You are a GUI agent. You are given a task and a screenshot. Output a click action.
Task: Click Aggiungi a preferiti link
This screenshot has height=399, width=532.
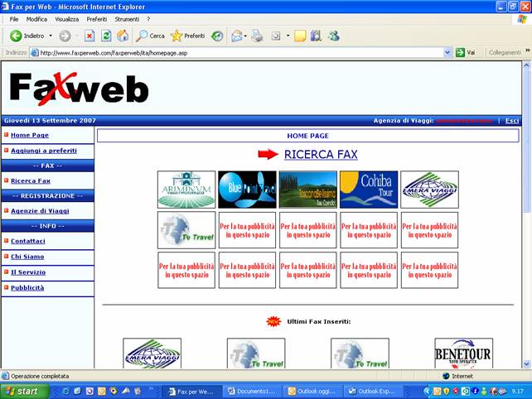[44, 151]
